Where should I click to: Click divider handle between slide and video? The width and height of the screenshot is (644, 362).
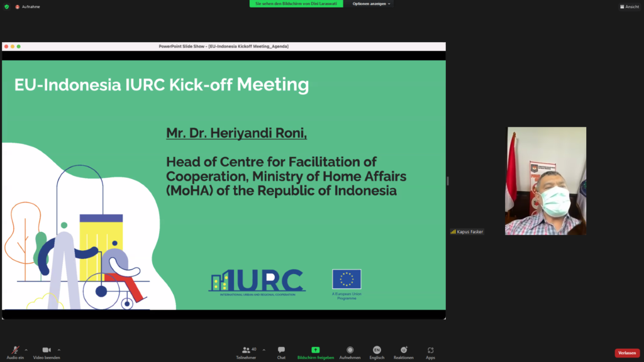tap(448, 181)
